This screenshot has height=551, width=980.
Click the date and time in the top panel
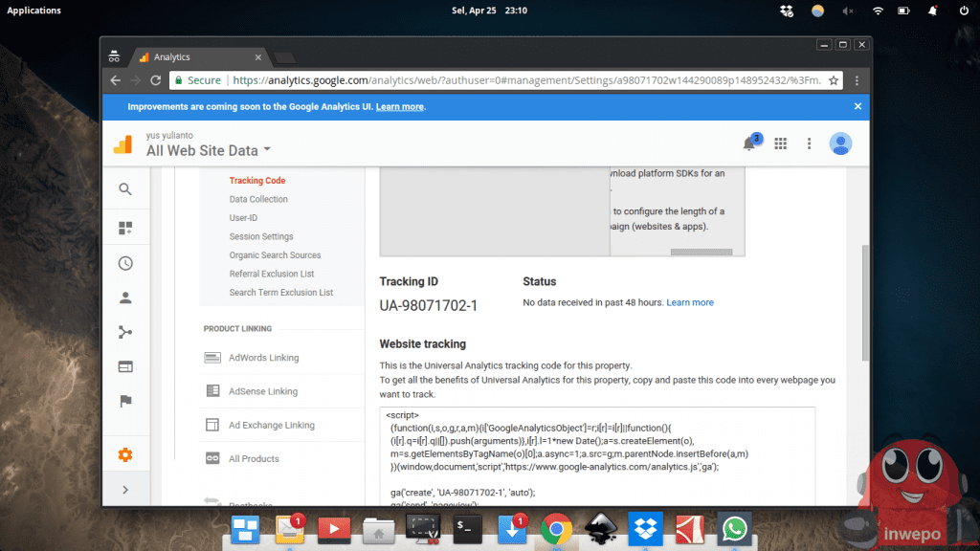tap(489, 11)
